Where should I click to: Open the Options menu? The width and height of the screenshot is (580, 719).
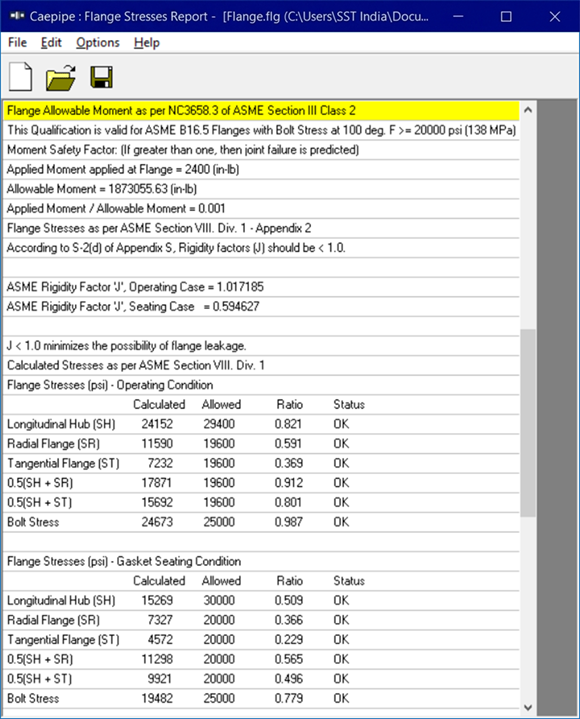(98, 43)
